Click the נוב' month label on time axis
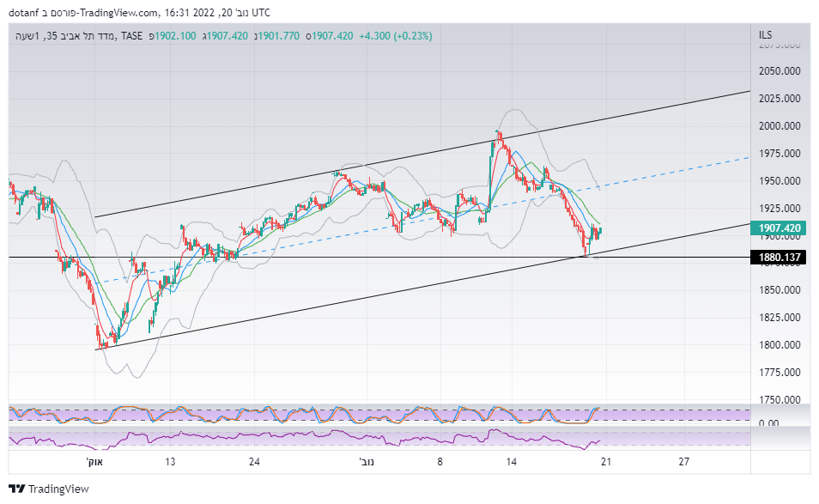The width and height of the screenshot is (819, 504). (367, 462)
